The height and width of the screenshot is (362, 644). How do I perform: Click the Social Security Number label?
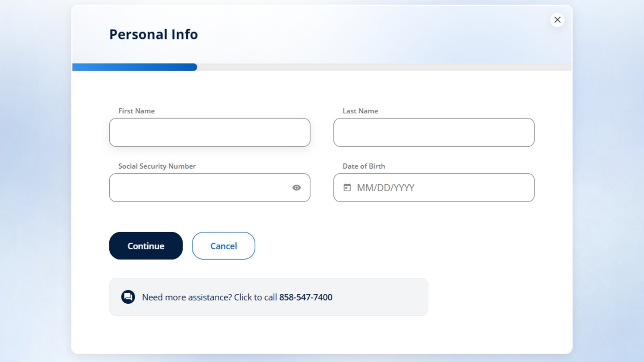(157, 166)
